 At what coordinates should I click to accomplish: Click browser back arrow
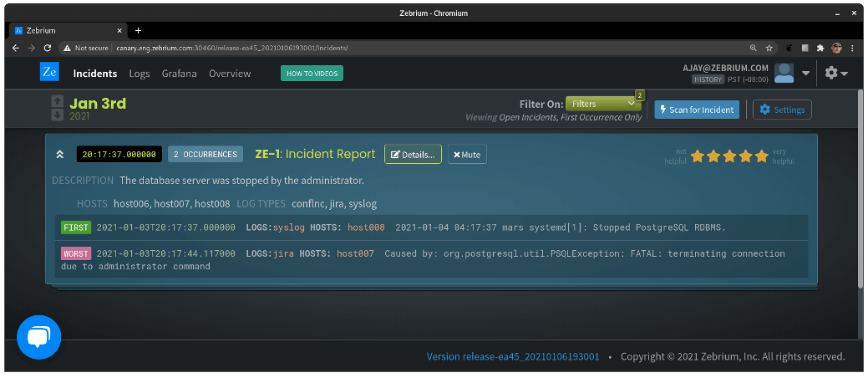tap(16, 49)
